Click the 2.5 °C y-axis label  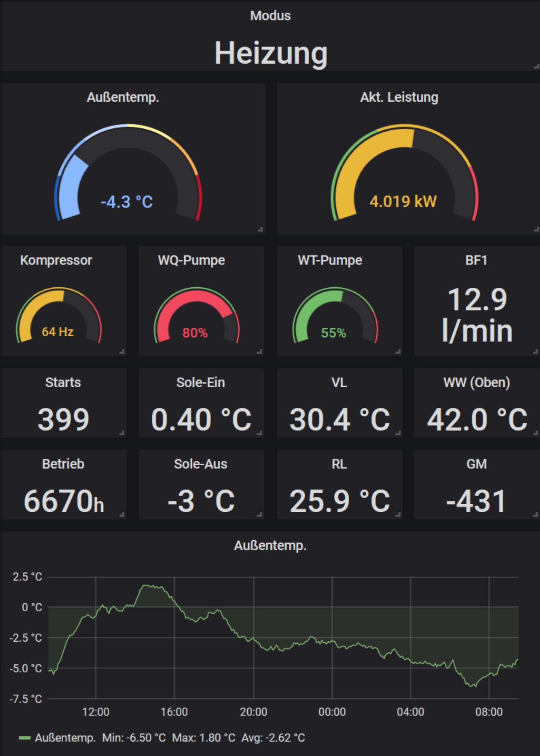pos(27,577)
